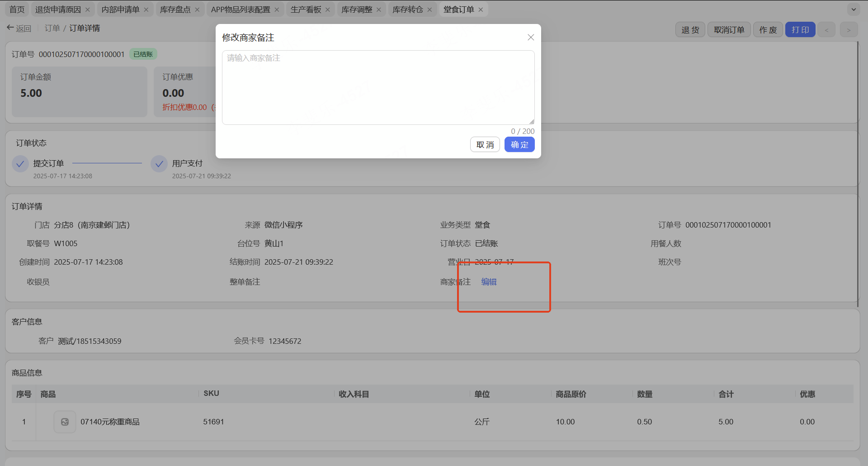
Task: Click the product name 07140元称重商品
Action: pos(110,422)
